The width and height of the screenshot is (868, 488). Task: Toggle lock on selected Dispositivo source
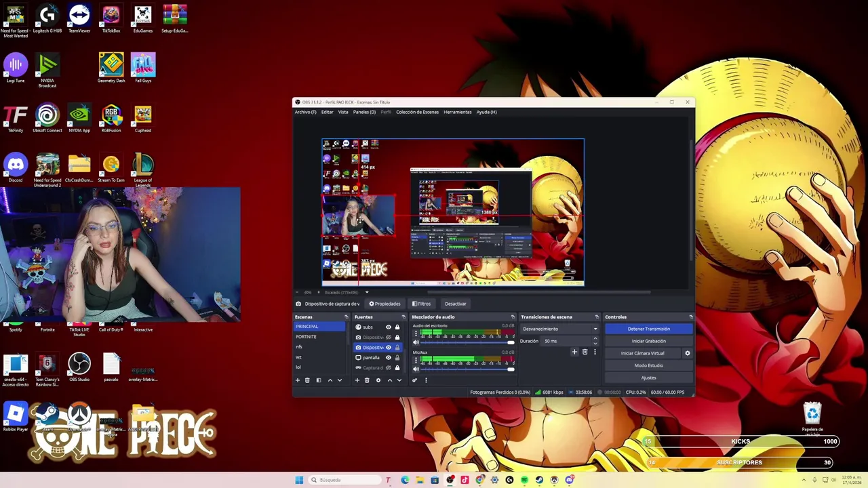[x=397, y=348]
